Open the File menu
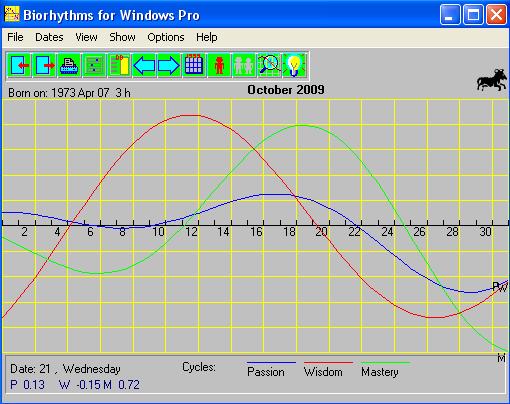This screenshot has height=404, width=510. 15,37
